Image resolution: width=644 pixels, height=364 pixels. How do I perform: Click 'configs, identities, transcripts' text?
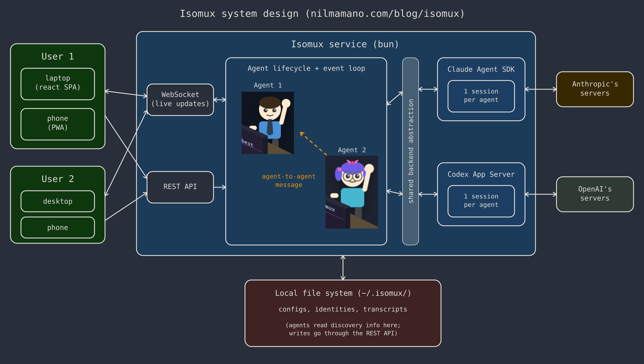(343, 309)
